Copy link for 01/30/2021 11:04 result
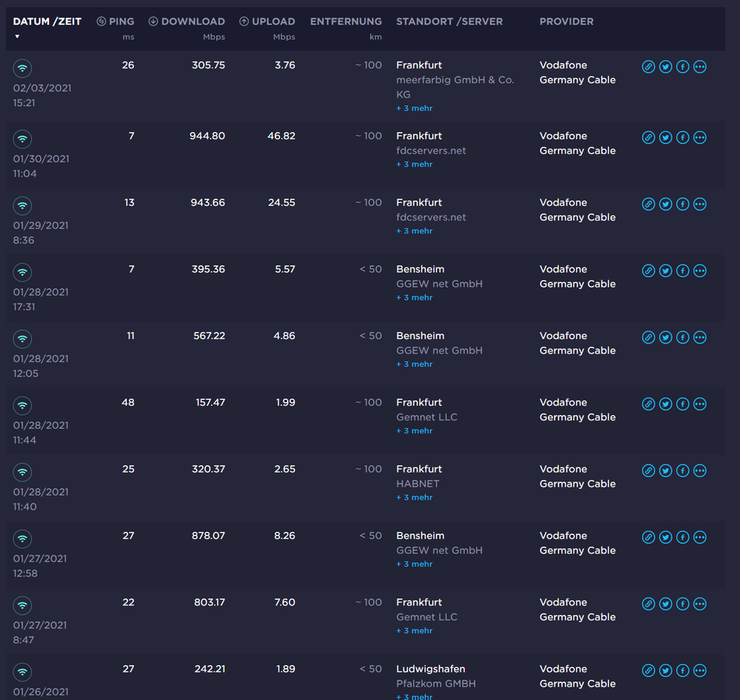Viewport: 740px width, 700px height. pyautogui.click(x=648, y=137)
